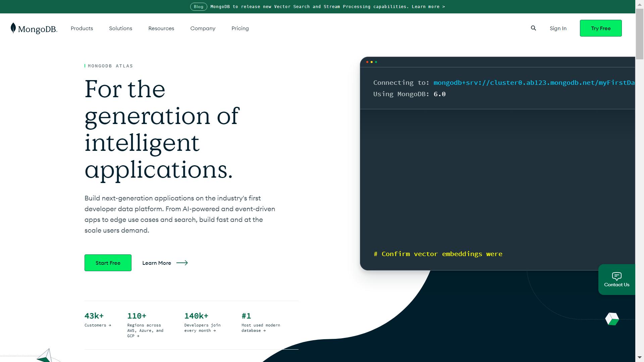
Task: Click the Developers join monthly arrow icon
Action: coord(215,330)
